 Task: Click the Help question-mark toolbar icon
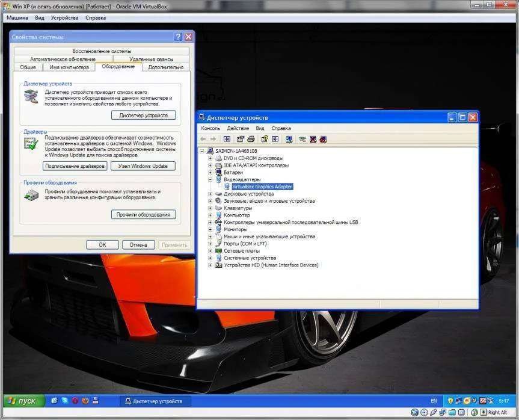point(264,139)
